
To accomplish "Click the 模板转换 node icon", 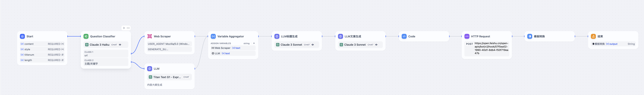I will (x=529, y=36).
